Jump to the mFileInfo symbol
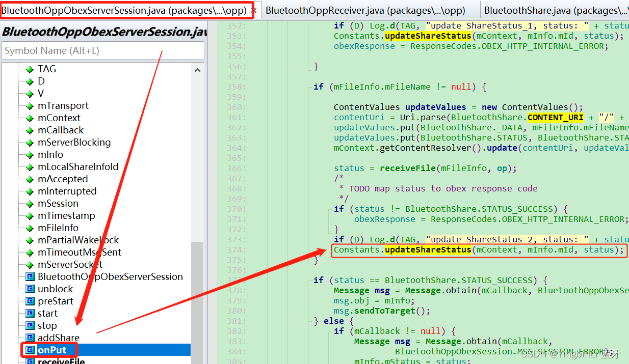The image size is (629, 364). [58, 228]
